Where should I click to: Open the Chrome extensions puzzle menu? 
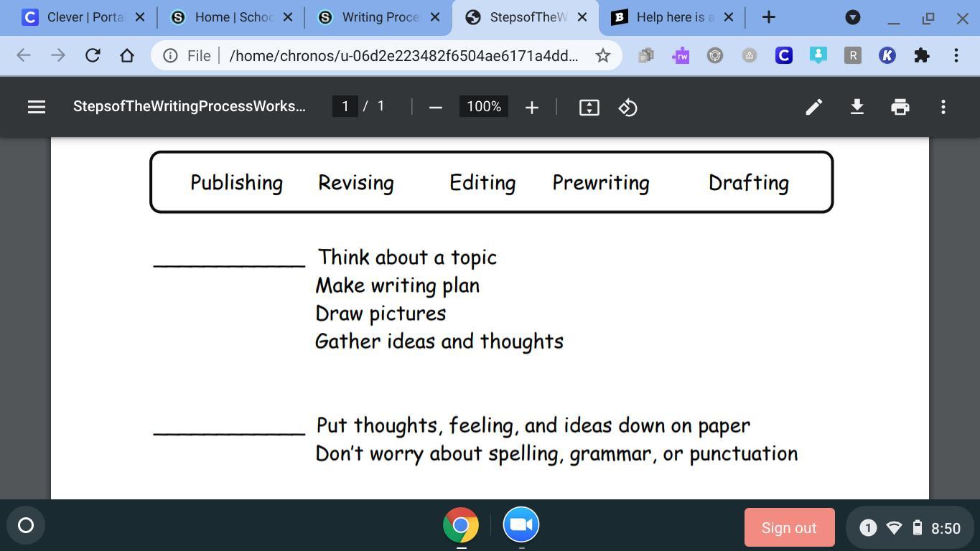(x=921, y=55)
